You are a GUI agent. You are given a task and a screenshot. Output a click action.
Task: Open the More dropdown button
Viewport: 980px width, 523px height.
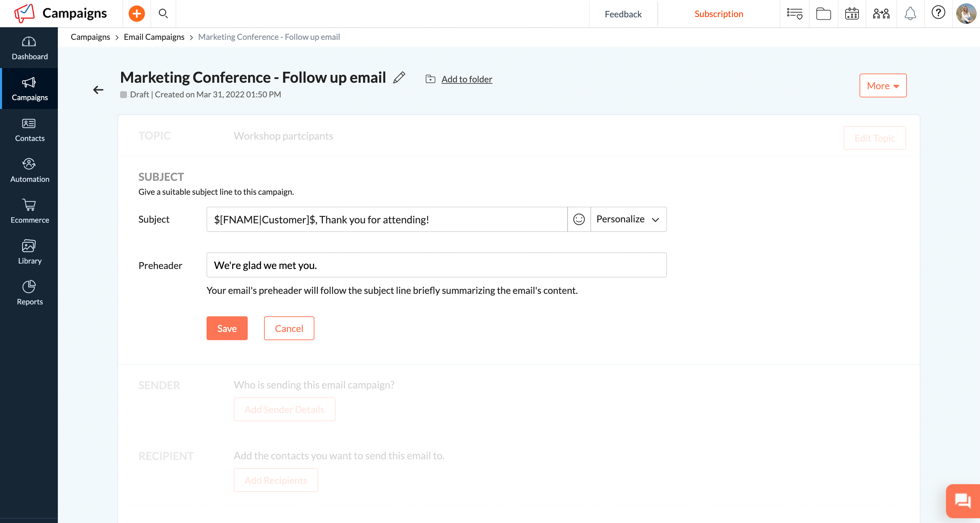[x=883, y=86]
